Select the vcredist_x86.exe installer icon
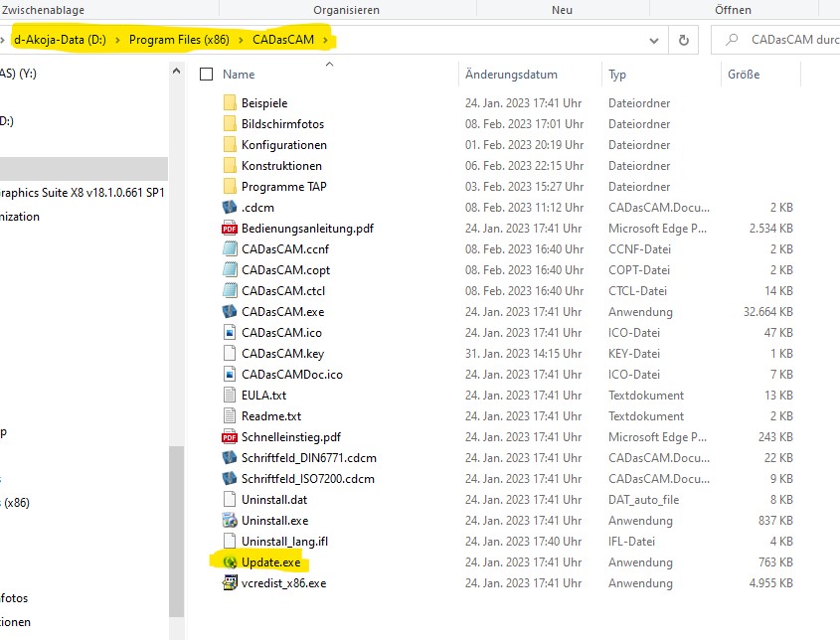Viewport: 840px width, 640px height. point(230,582)
